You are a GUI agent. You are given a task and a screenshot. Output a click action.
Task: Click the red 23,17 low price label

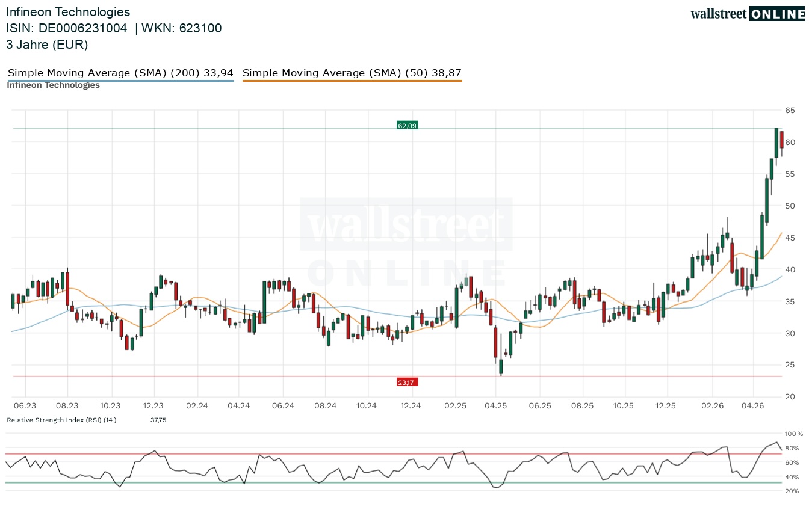point(407,382)
